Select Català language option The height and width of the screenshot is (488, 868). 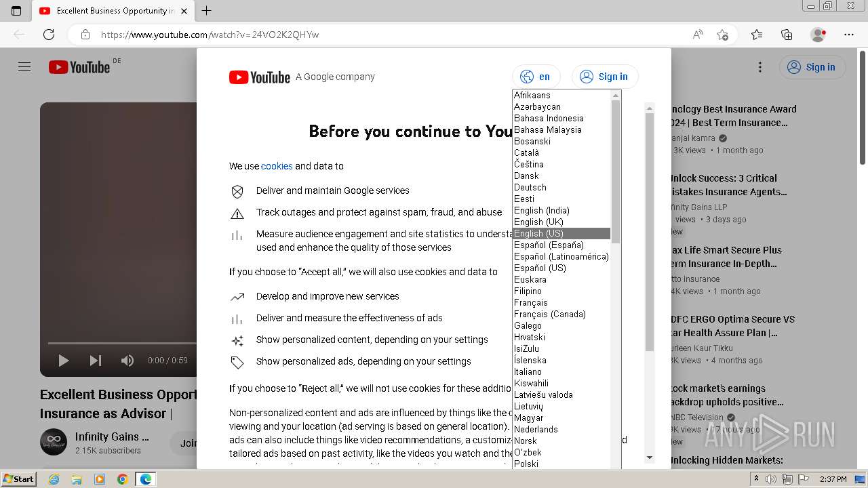(561, 152)
